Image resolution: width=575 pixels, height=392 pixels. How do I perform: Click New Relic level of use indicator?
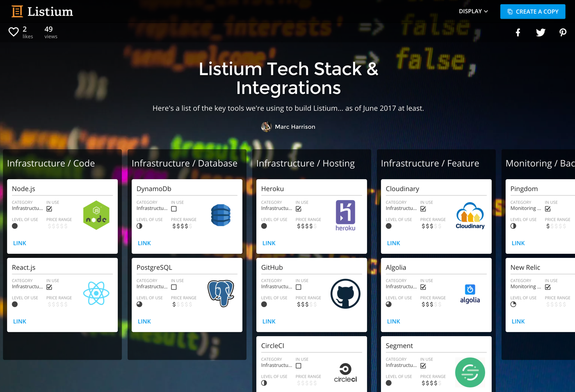pyautogui.click(x=513, y=304)
